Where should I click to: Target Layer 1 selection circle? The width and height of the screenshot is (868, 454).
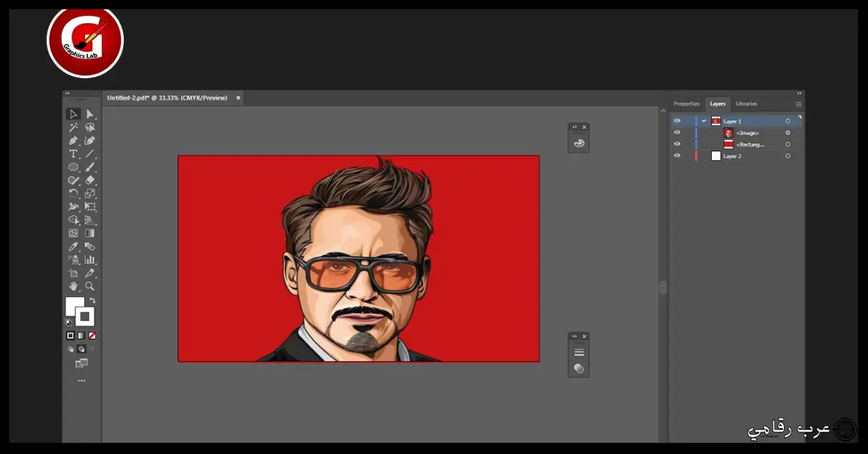tap(788, 121)
